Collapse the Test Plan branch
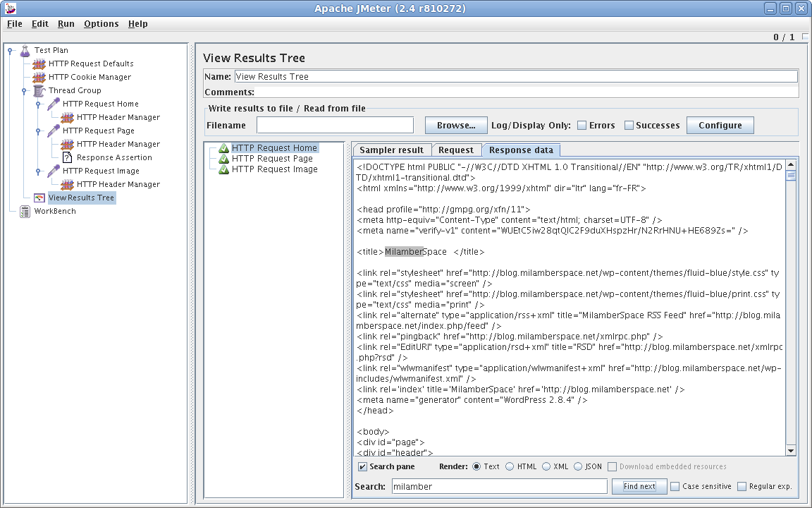Image resolution: width=812 pixels, height=508 pixels. point(8,50)
